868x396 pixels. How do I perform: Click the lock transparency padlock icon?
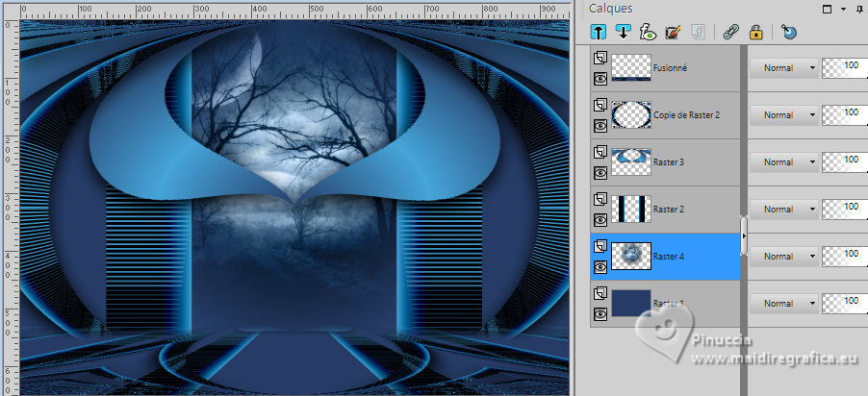(x=756, y=33)
